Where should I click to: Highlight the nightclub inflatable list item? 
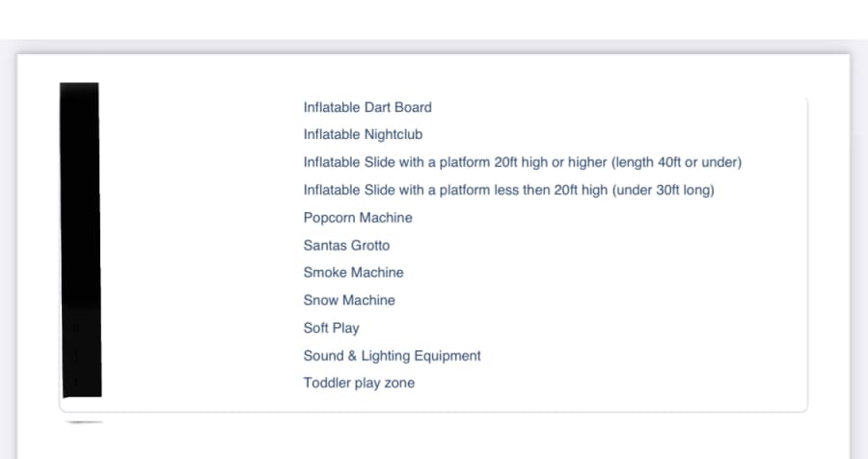coord(363,135)
